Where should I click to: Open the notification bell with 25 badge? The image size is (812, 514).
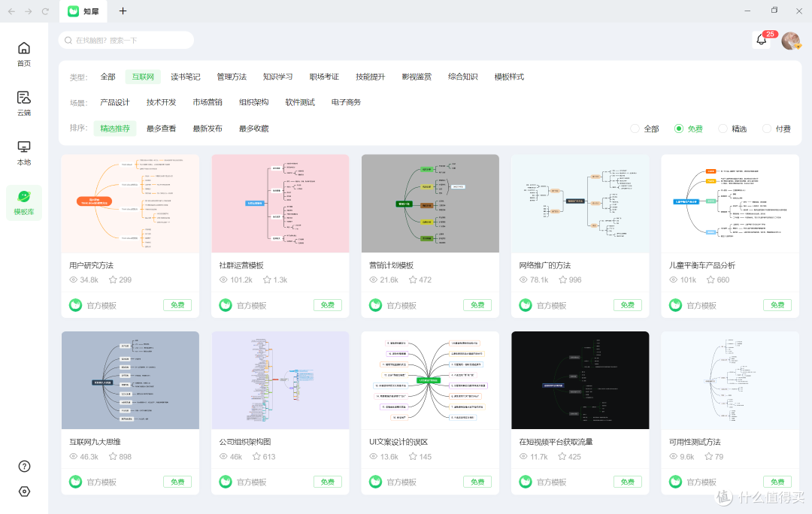(x=761, y=39)
